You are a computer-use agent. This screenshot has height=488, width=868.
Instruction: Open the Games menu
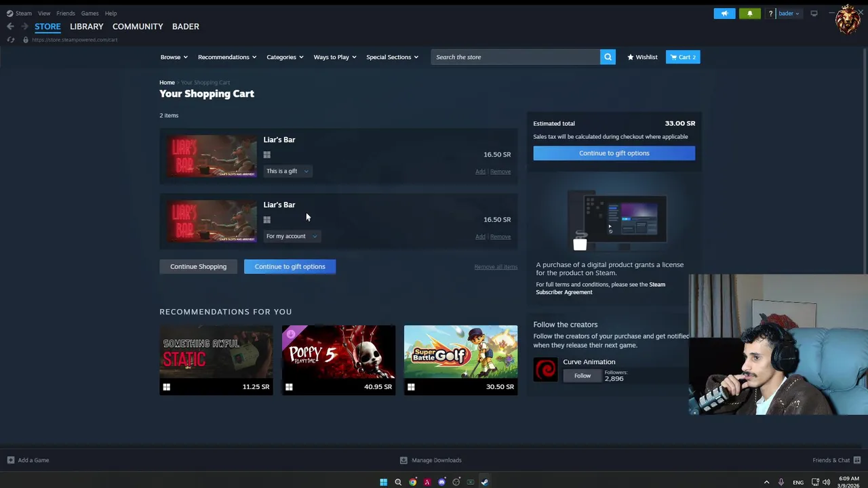click(x=90, y=14)
